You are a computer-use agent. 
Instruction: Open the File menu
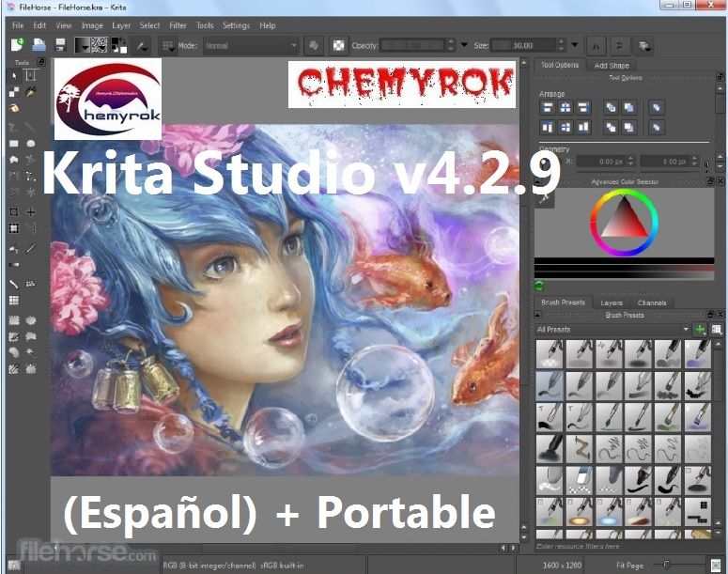(18, 25)
